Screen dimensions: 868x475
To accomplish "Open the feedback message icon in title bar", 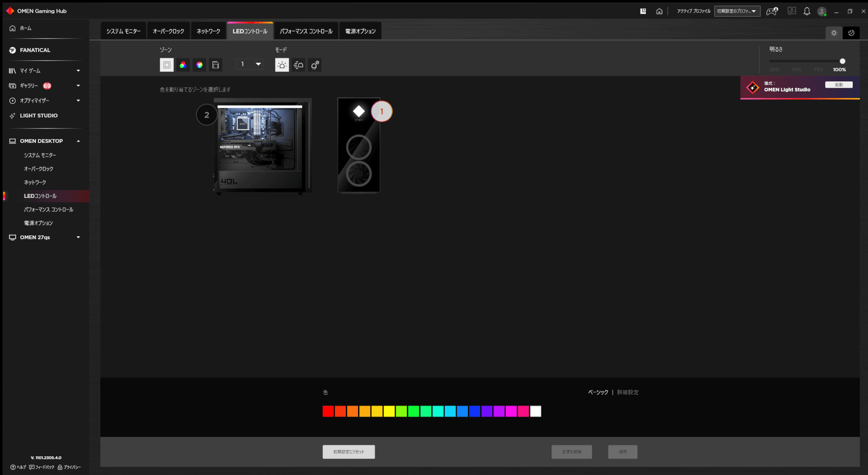I will point(791,11).
